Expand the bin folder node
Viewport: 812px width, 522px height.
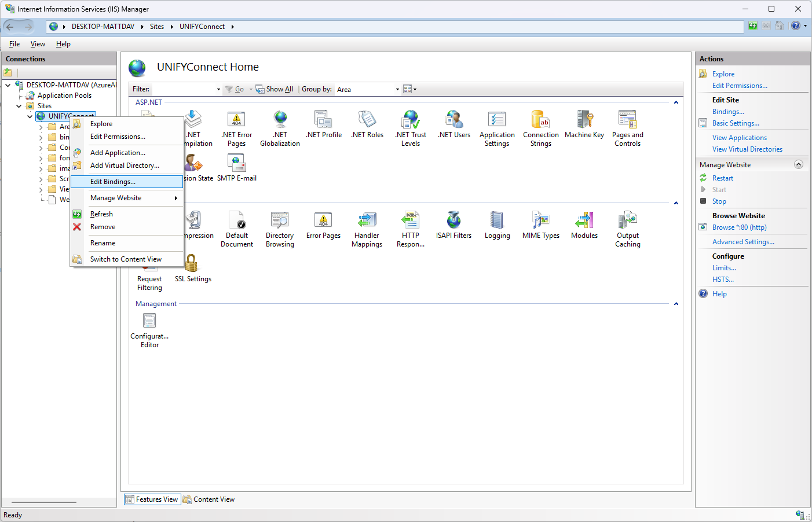[x=41, y=137]
